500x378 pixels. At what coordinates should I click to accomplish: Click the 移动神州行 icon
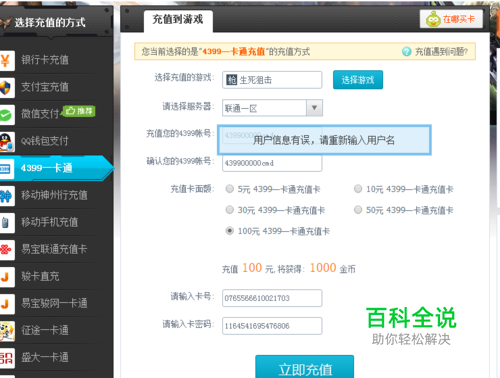[x=7, y=196]
